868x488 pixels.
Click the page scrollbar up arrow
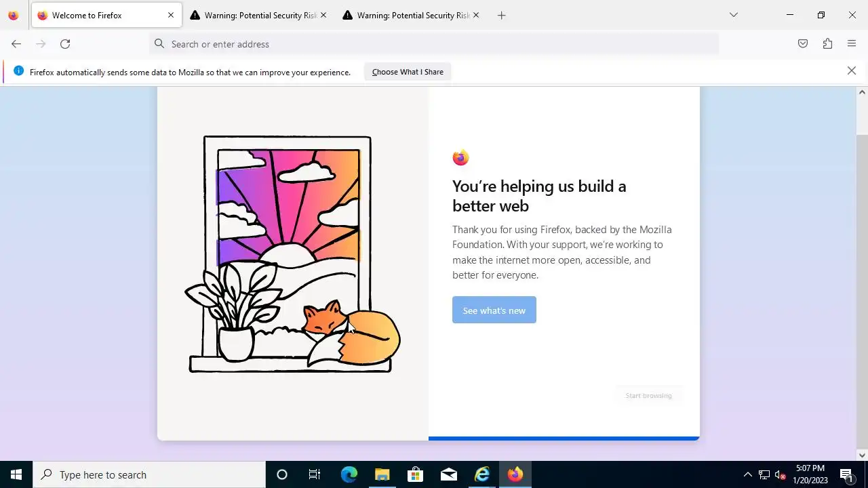click(862, 92)
